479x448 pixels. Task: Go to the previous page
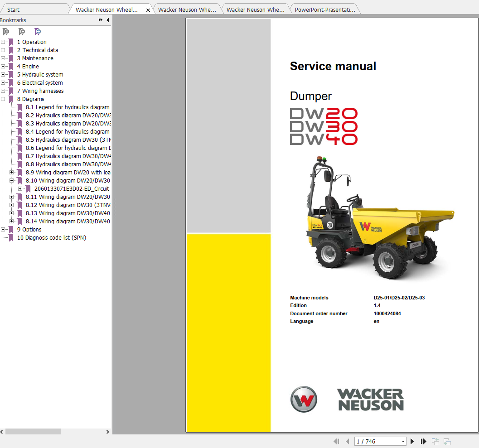347,441
